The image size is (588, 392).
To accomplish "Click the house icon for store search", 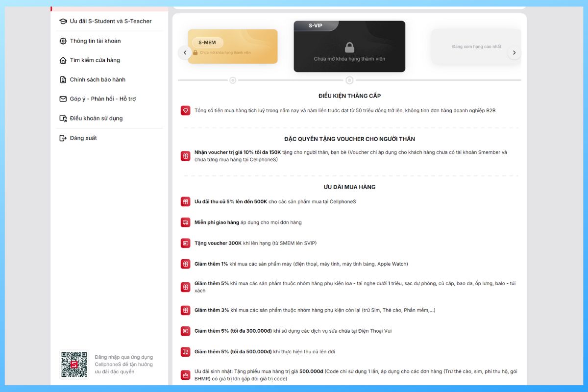I will [x=63, y=60].
